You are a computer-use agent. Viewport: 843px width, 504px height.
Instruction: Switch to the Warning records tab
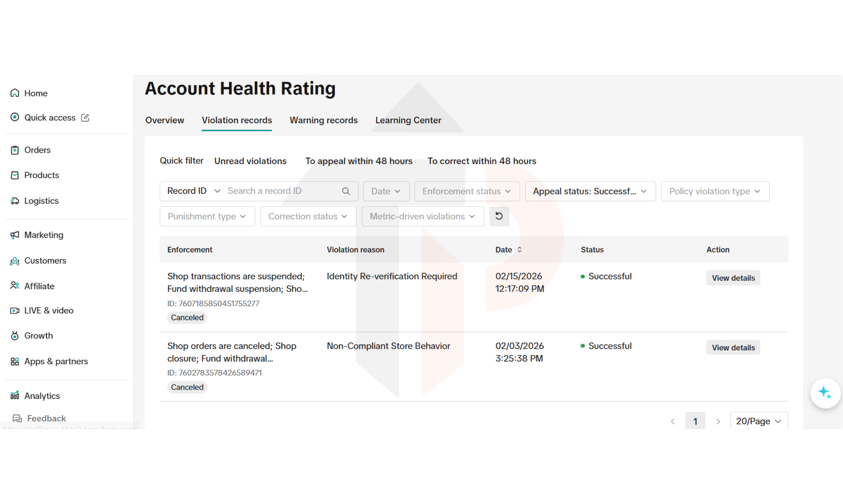324,120
